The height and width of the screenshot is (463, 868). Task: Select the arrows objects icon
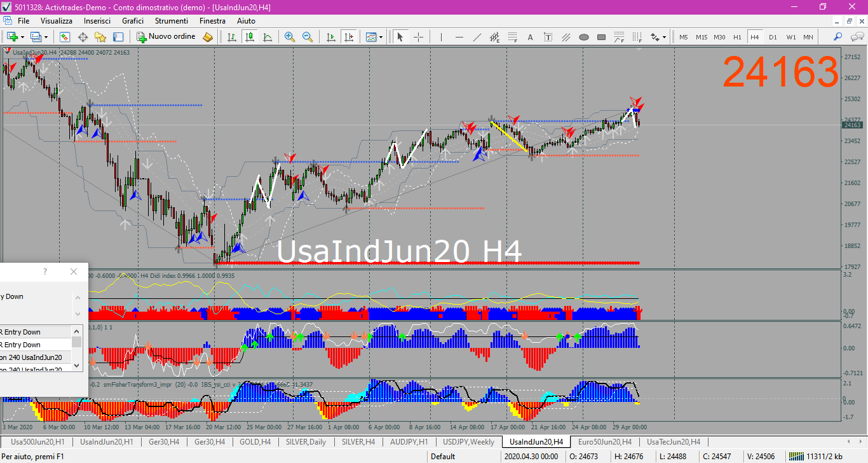coord(654,37)
